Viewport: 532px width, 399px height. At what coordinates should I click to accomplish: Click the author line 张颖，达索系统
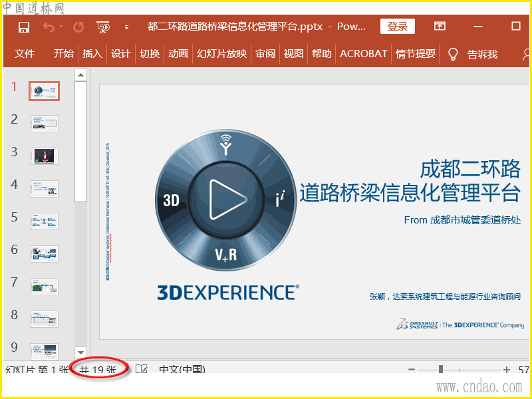[445, 297]
